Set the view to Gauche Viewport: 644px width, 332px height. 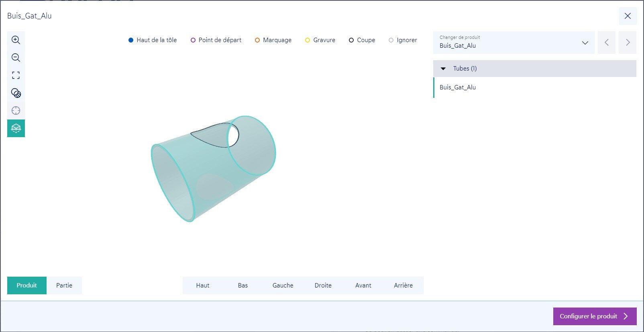click(x=283, y=285)
